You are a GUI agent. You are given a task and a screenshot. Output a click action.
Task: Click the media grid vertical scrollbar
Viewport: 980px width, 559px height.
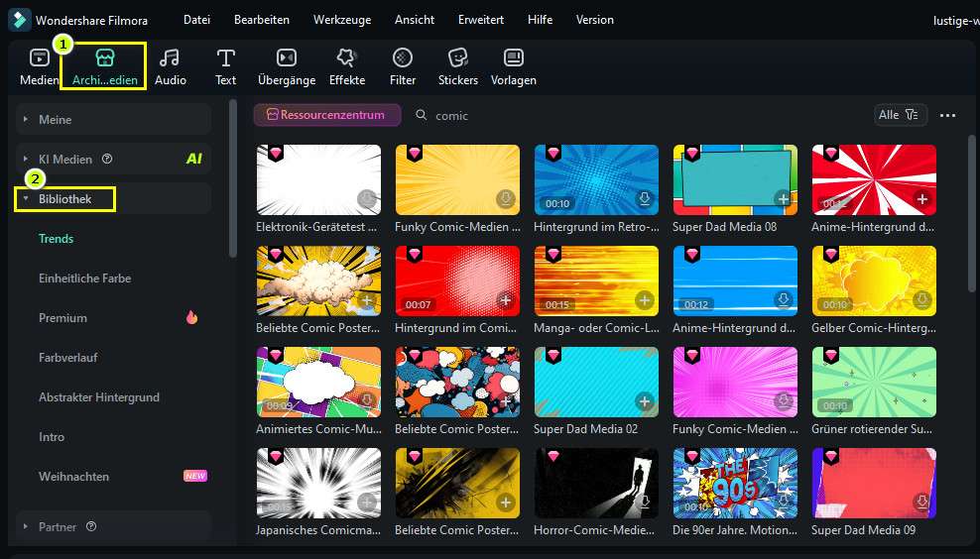[x=972, y=212]
